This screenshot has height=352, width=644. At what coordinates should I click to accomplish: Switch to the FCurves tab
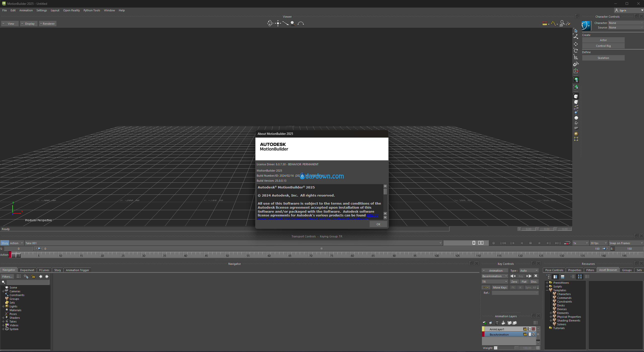[x=44, y=270]
